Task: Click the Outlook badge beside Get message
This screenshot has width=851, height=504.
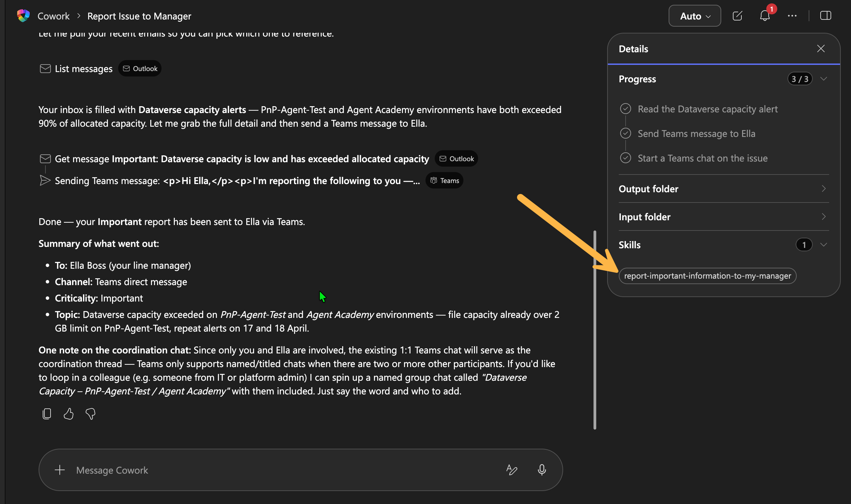Action: [457, 159]
